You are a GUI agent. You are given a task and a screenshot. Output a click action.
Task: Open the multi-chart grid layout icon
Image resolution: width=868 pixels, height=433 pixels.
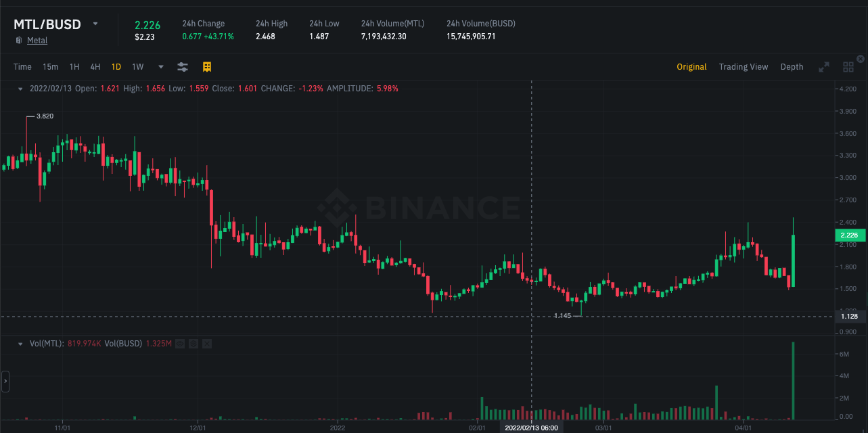(x=848, y=67)
